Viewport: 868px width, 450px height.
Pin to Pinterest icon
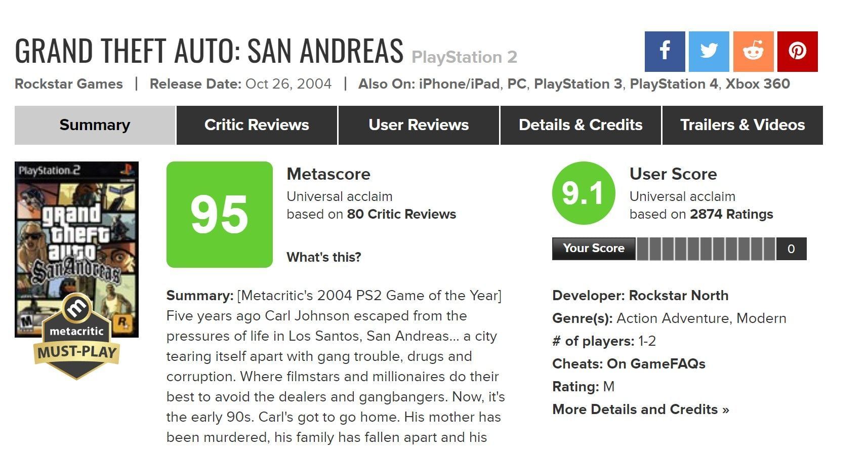797,52
